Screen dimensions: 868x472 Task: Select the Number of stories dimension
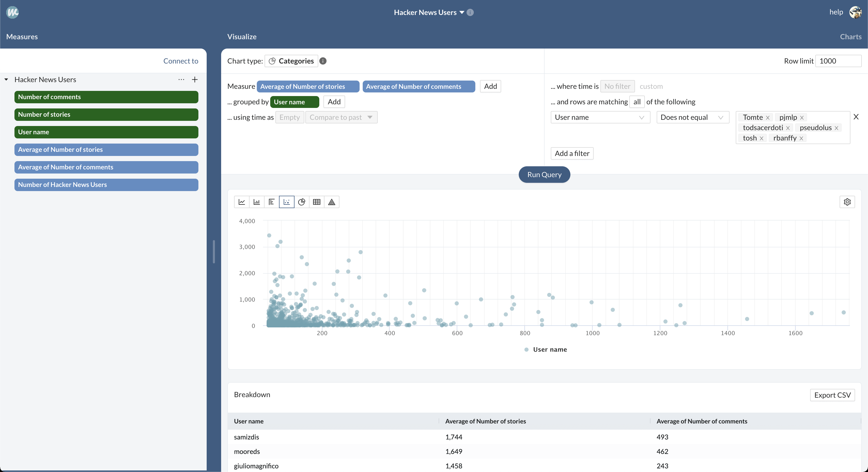tap(106, 115)
